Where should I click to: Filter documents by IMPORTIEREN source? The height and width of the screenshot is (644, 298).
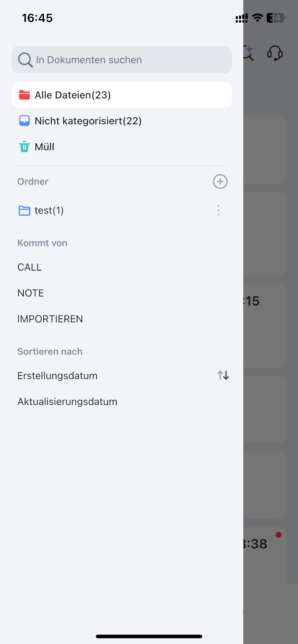(50, 319)
